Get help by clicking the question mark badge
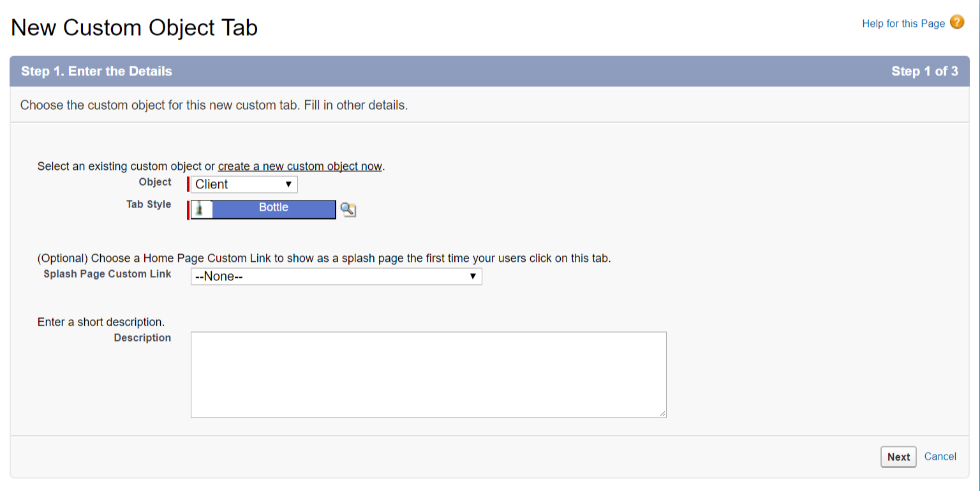The width and height of the screenshot is (980, 491). [956, 22]
